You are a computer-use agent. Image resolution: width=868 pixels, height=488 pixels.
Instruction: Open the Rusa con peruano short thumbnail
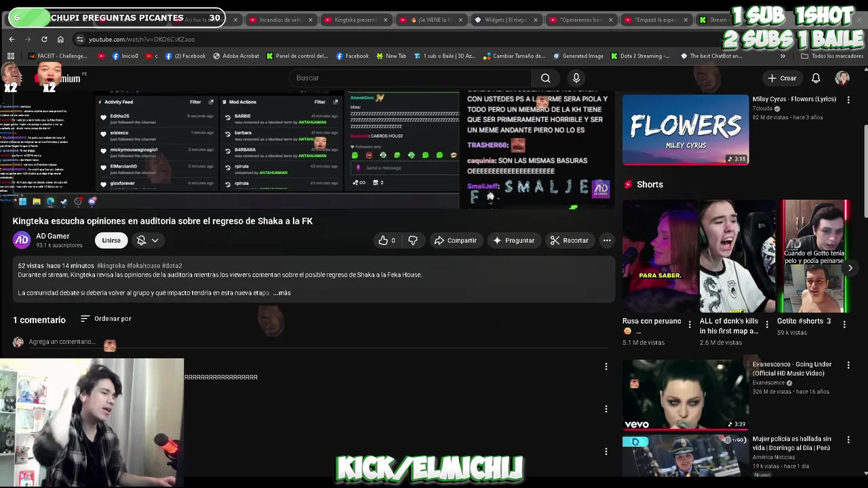point(660,256)
